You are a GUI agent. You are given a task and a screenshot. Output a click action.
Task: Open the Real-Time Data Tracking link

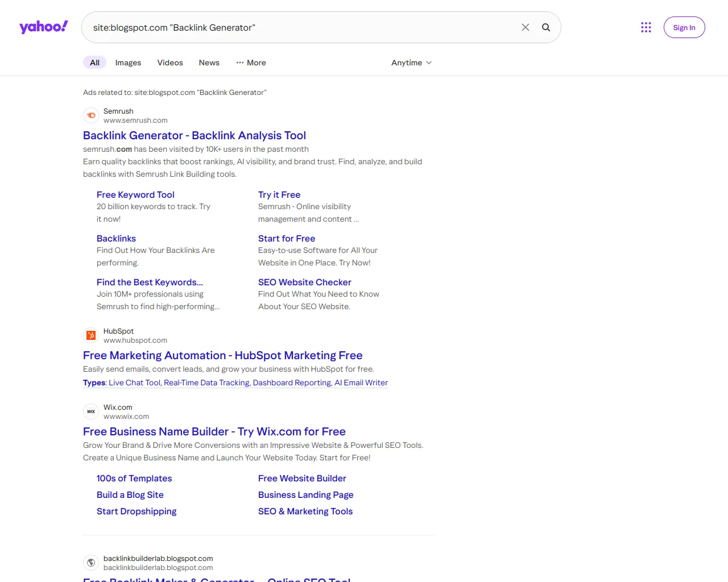click(x=206, y=383)
